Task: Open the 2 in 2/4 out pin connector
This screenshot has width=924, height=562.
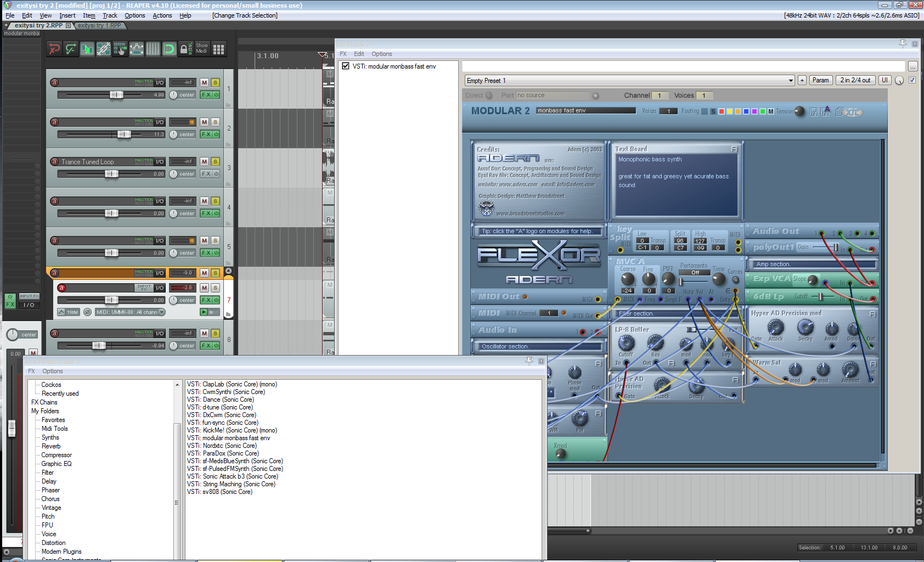Action: click(855, 80)
